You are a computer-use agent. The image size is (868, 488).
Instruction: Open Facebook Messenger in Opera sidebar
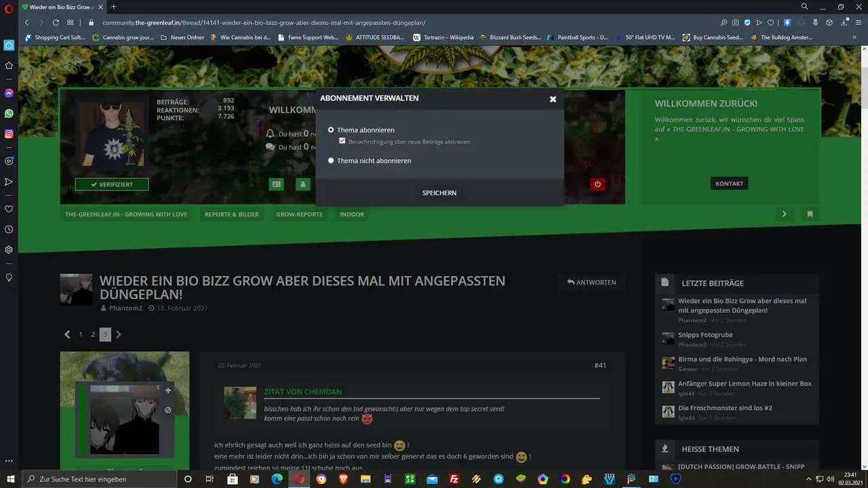[x=9, y=93]
